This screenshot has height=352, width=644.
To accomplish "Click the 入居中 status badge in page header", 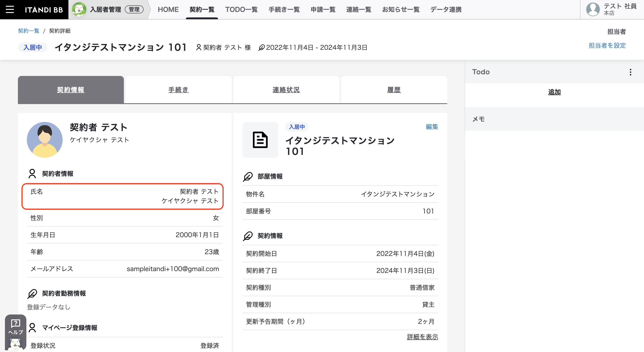I will point(32,47).
